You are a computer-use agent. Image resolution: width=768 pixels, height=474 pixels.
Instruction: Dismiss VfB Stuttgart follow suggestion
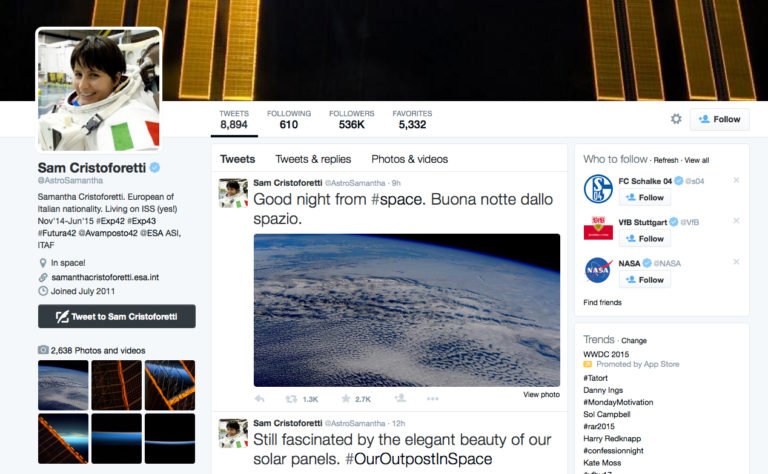click(x=736, y=221)
